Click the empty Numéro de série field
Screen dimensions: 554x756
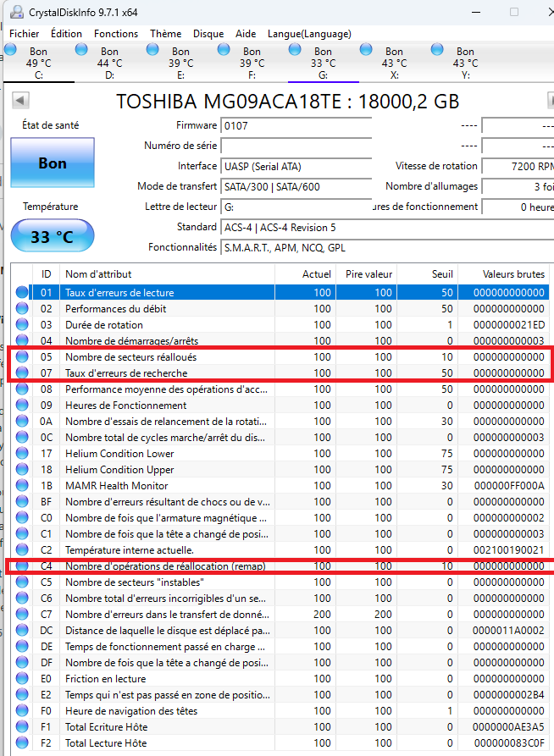point(296,146)
